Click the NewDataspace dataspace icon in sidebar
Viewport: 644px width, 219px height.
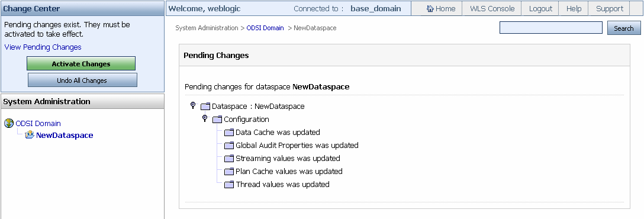29,135
